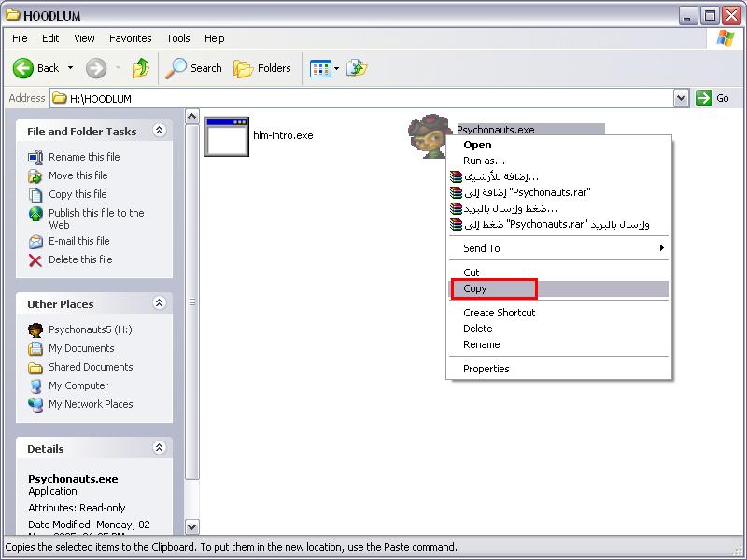
Task: Click the Up folder toolbar icon
Action: click(x=141, y=68)
